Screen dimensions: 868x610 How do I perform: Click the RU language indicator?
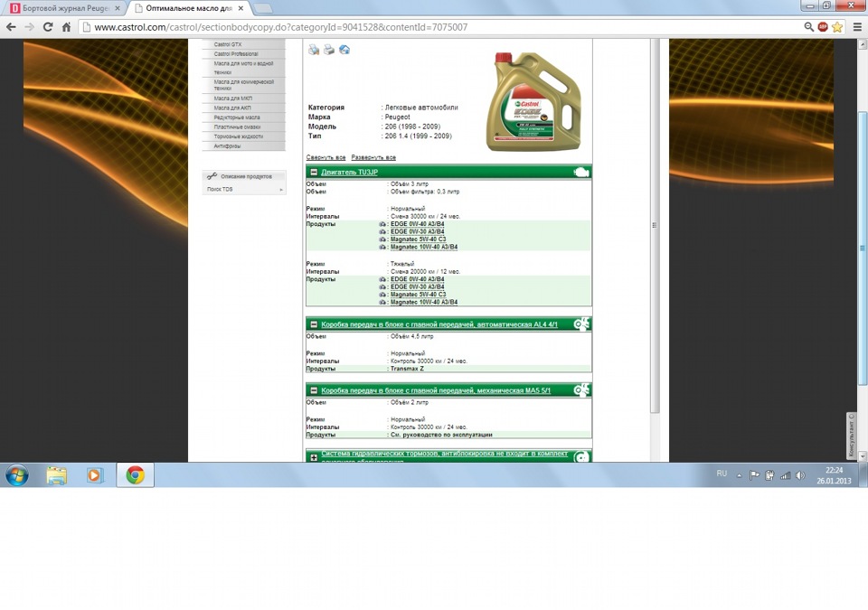point(722,474)
